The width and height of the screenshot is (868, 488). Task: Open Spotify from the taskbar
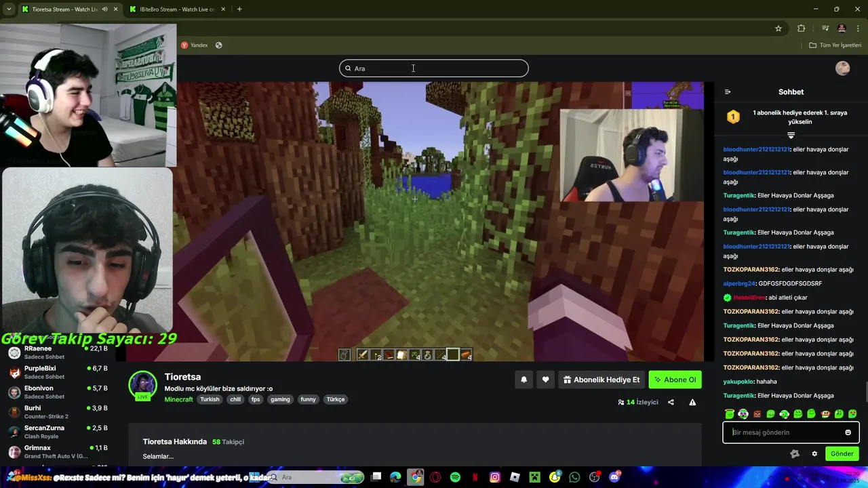pos(455,477)
